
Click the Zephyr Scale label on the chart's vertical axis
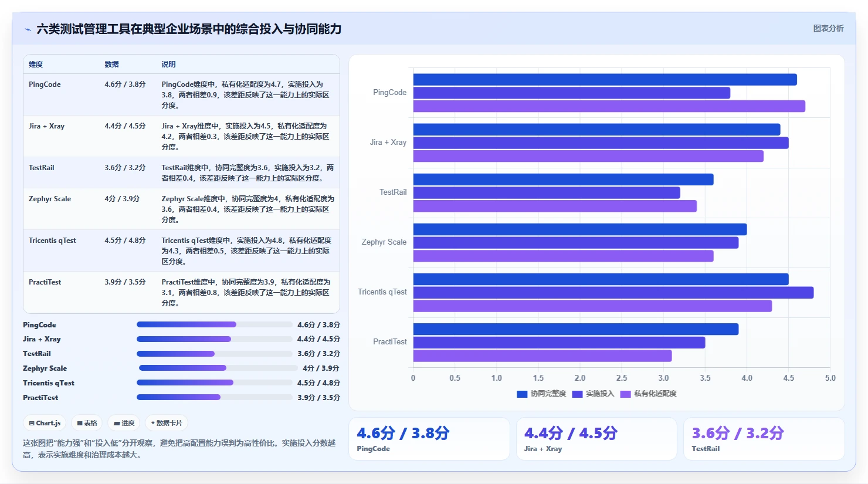[384, 242]
